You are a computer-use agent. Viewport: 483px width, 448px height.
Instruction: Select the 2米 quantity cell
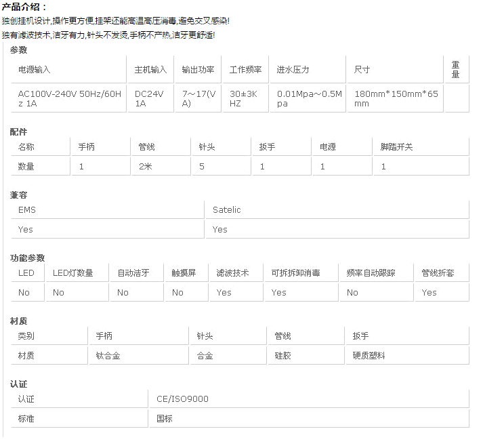pos(161,166)
